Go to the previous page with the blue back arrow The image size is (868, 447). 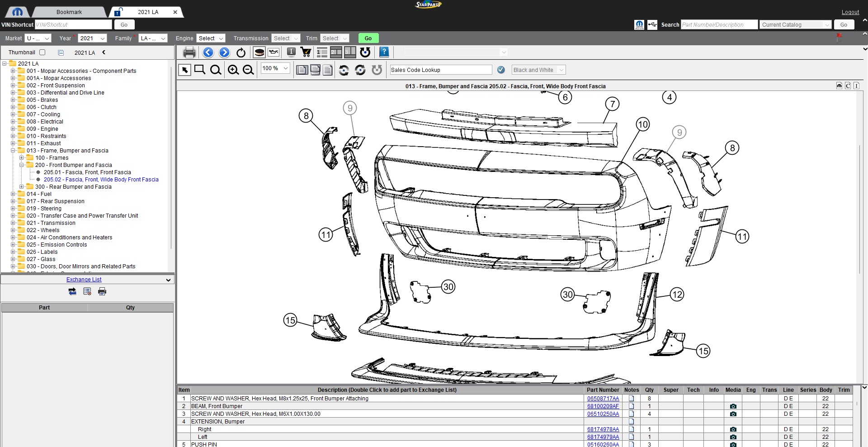[x=208, y=52]
